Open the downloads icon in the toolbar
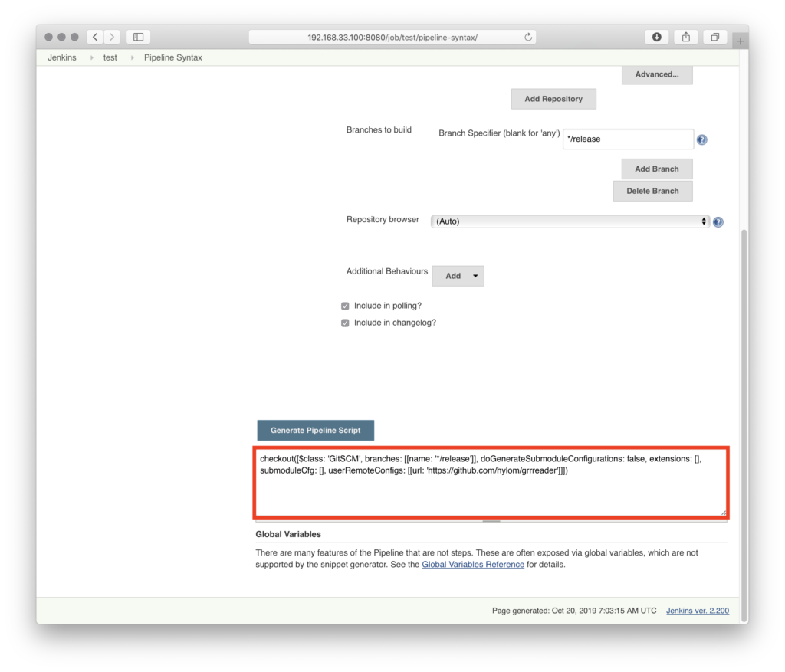 tap(657, 37)
